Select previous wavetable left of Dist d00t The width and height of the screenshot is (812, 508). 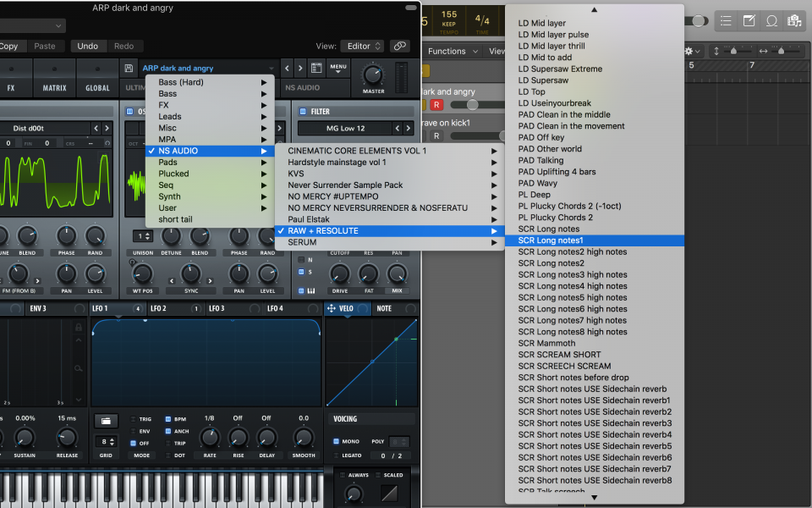96,128
